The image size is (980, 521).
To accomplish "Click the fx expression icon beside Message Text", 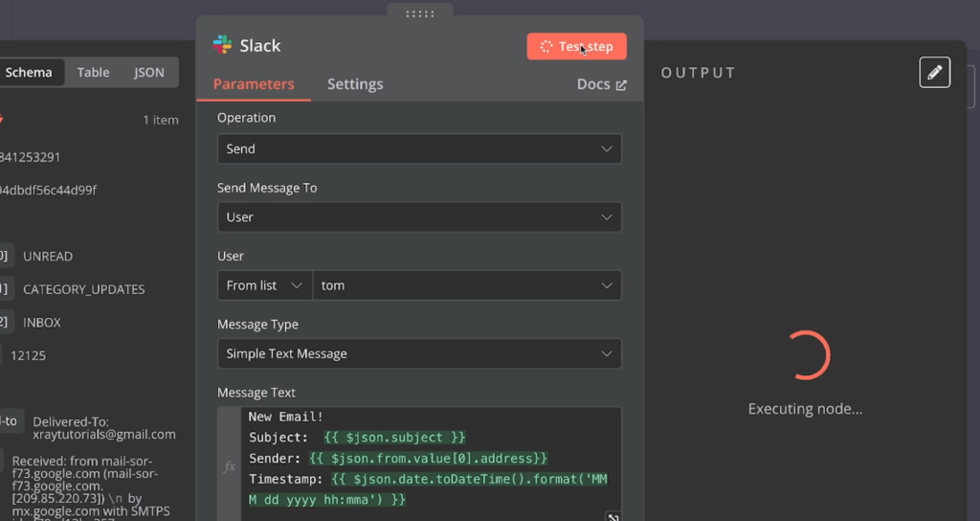I will 230,466.
